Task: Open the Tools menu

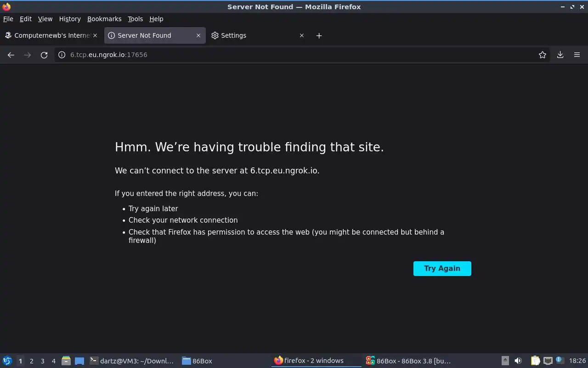Action: click(136, 19)
